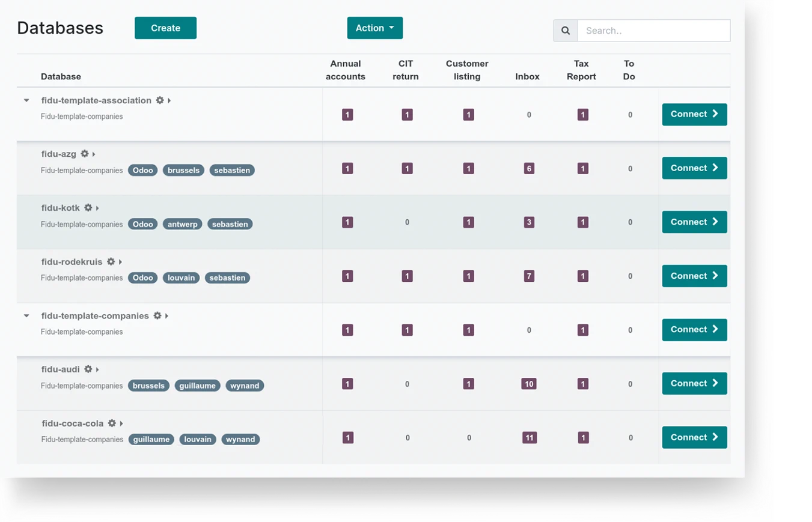
Task: Open settings gear for fidu-azg
Action: [x=85, y=154]
